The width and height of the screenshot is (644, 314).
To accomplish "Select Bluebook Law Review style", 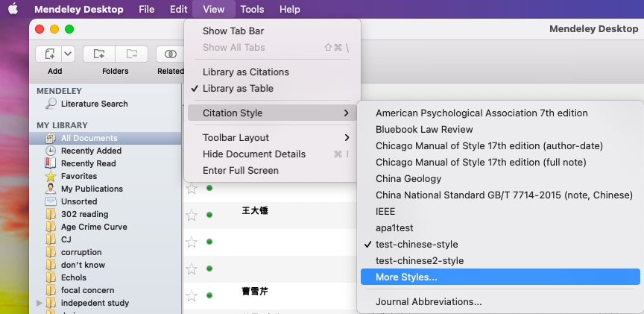I will (x=500, y=129).
